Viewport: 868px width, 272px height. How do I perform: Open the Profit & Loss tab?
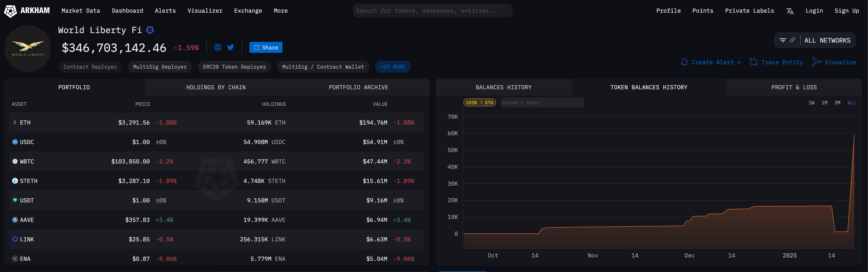click(794, 87)
